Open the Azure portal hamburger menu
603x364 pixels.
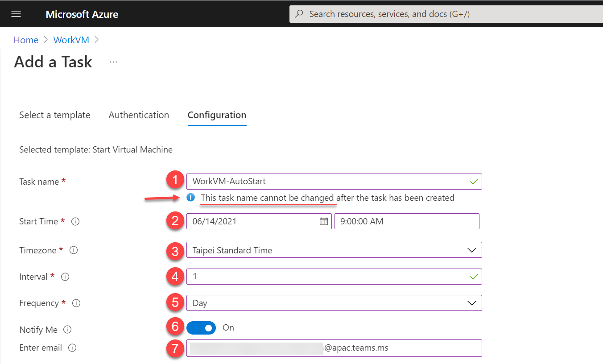click(x=16, y=14)
